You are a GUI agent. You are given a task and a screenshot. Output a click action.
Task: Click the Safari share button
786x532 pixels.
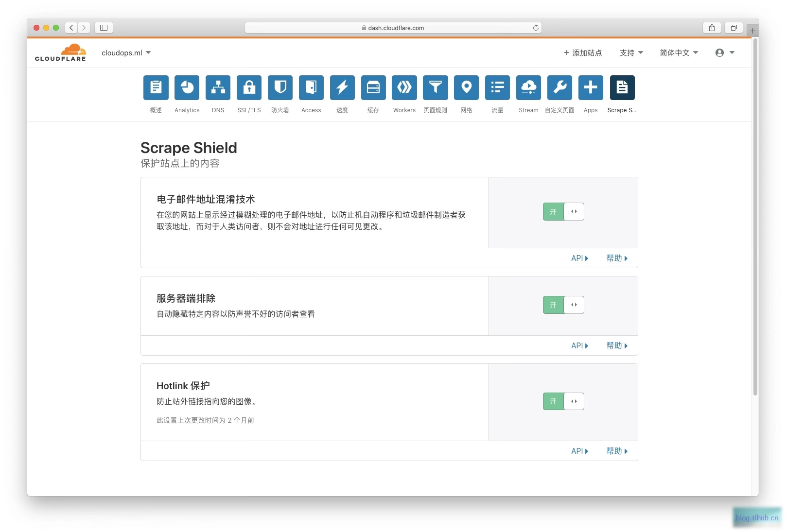(712, 28)
